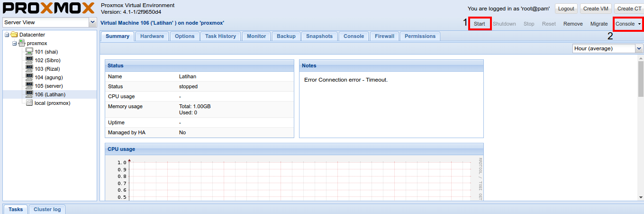This screenshot has width=644, height=214.
Task: Open the Console dropdown arrow
Action: 639,24
